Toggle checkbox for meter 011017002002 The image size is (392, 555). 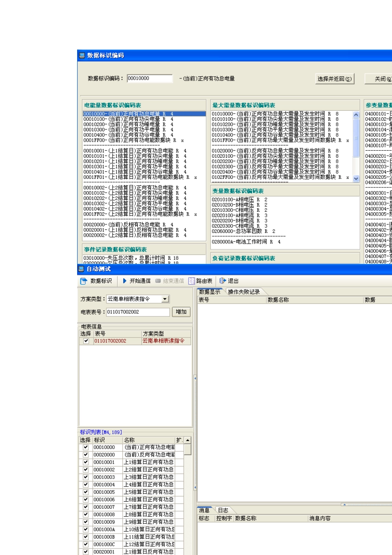[x=86, y=341]
